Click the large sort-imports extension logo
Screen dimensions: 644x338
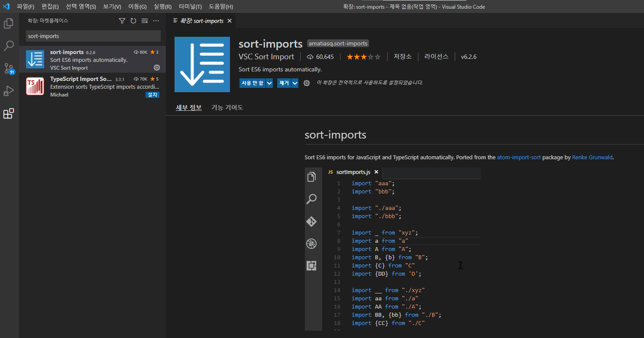(x=202, y=64)
